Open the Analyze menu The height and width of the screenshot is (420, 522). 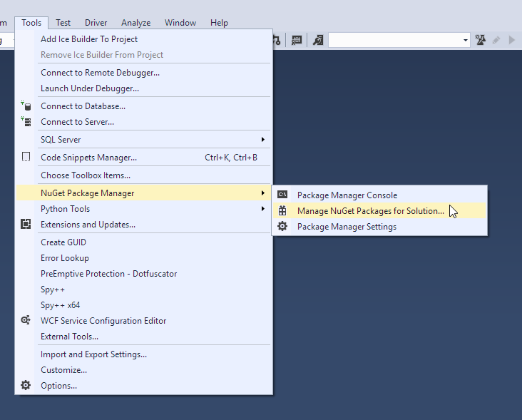(135, 23)
